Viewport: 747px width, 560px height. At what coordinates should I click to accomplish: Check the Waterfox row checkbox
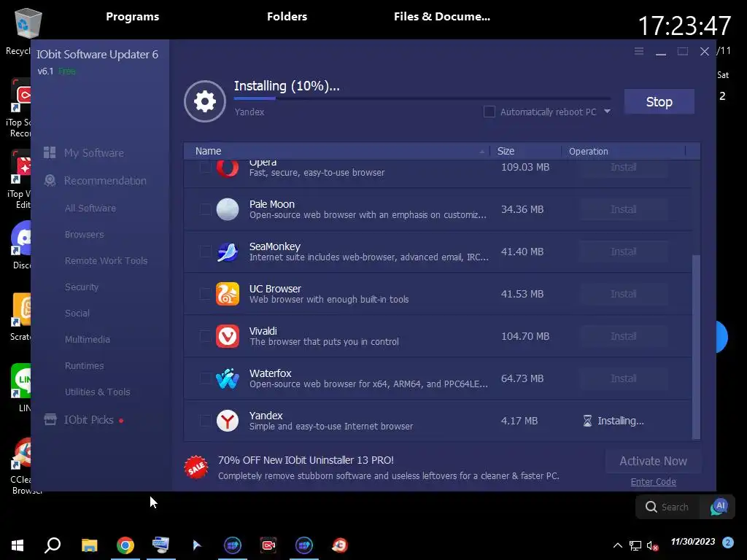coord(205,378)
